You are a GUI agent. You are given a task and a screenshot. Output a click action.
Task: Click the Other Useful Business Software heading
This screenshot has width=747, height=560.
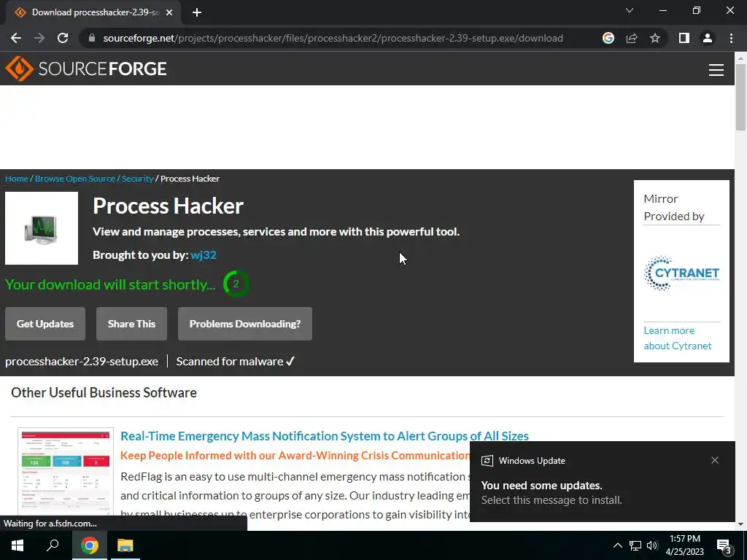(x=104, y=392)
